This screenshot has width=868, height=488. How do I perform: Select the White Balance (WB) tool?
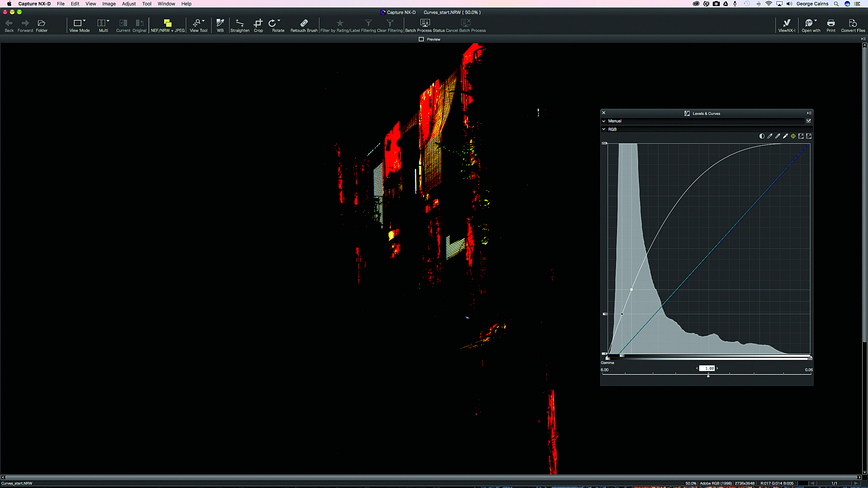pyautogui.click(x=220, y=25)
